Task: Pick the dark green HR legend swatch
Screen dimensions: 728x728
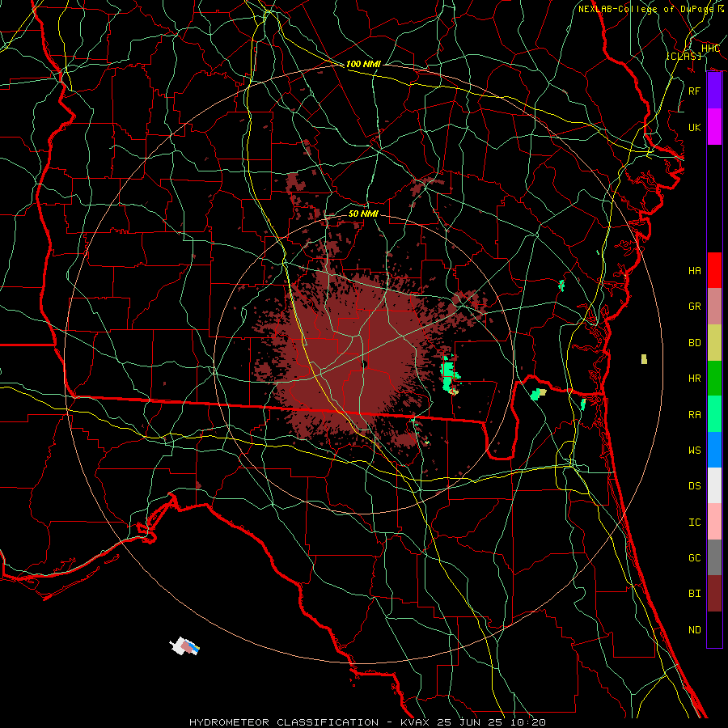Action: click(714, 379)
